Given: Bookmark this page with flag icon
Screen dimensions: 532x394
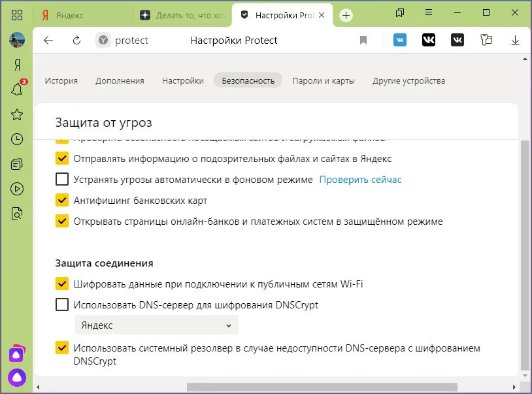Looking at the screenshot, I should click(363, 41).
